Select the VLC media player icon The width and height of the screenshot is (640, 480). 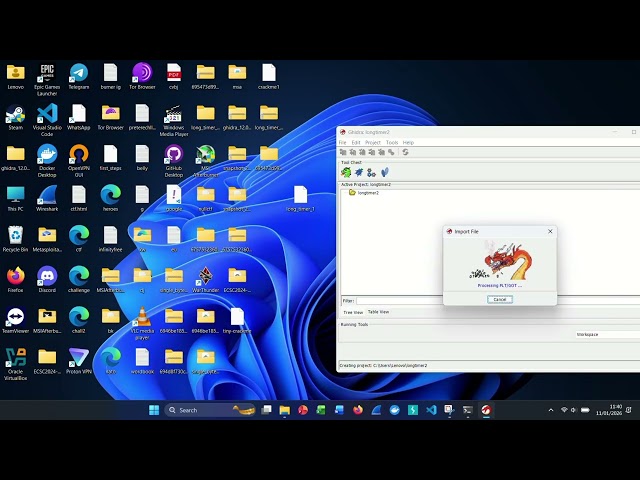(142, 324)
